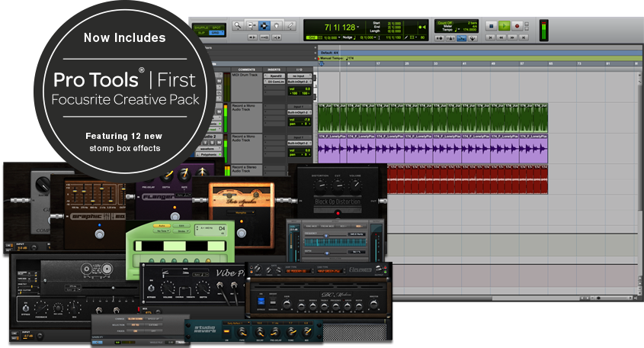Click the Vibe Phaser Volume knob
The height and width of the screenshot is (348, 644).
click(168, 288)
